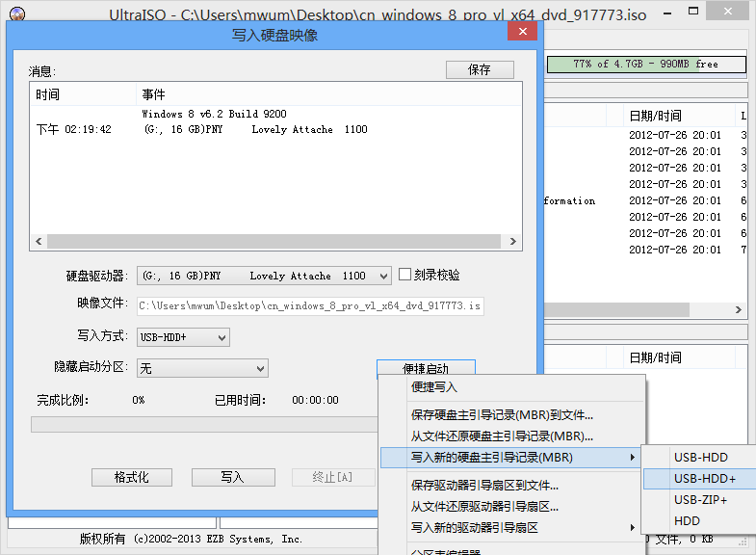Open the 硬盘驱动器 drive dropdown
This screenshot has width=756, height=555.
tap(264, 276)
